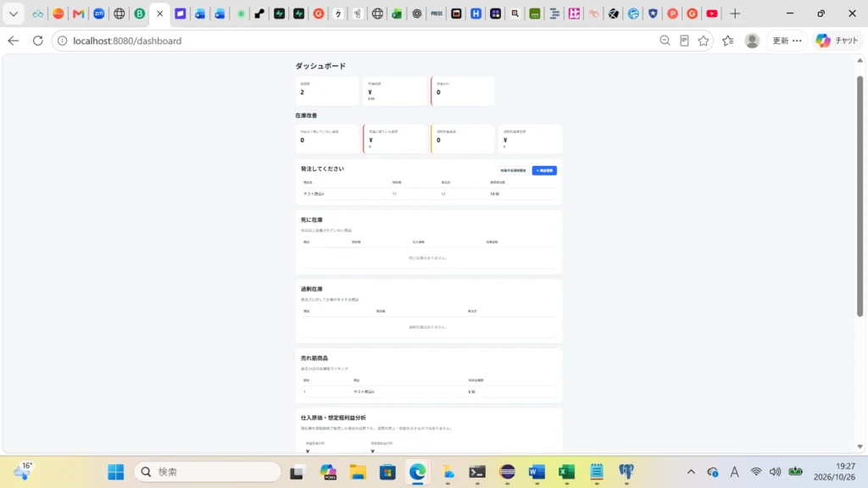This screenshot has width=868, height=488.
Task: Open Copilot チャット sidebar
Action: tap(837, 41)
